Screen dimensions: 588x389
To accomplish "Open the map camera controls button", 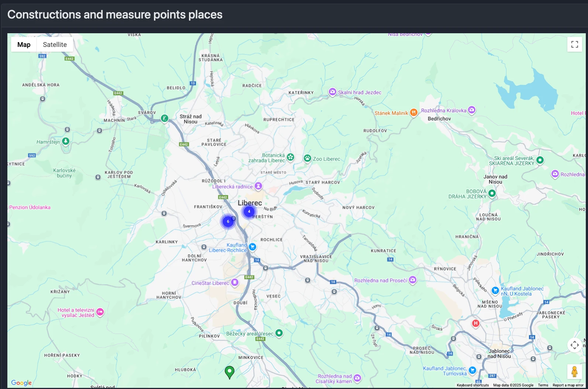I will pos(574,345).
